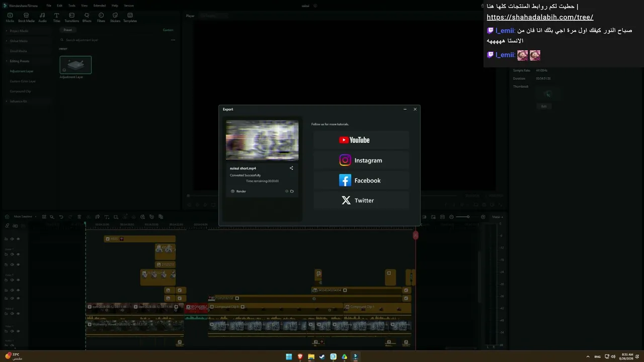Open the File menu
This screenshot has width=644, height=362.
(x=49, y=6)
